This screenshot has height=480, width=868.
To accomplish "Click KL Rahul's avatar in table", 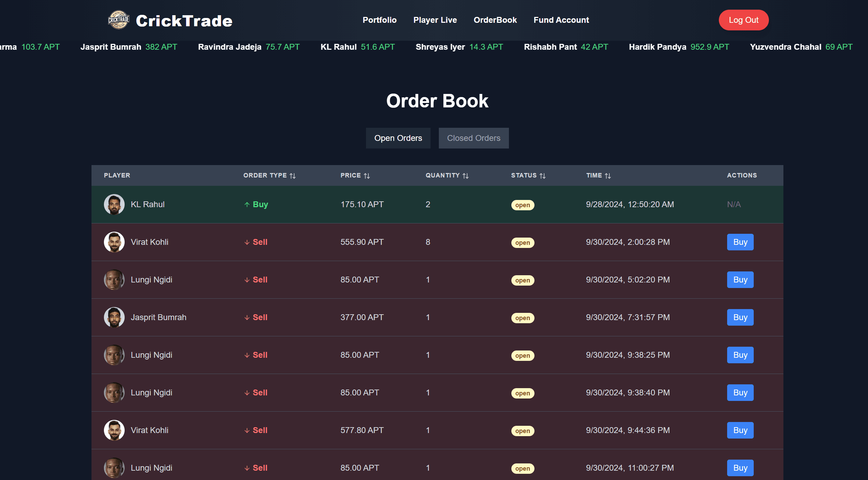I will click(114, 204).
